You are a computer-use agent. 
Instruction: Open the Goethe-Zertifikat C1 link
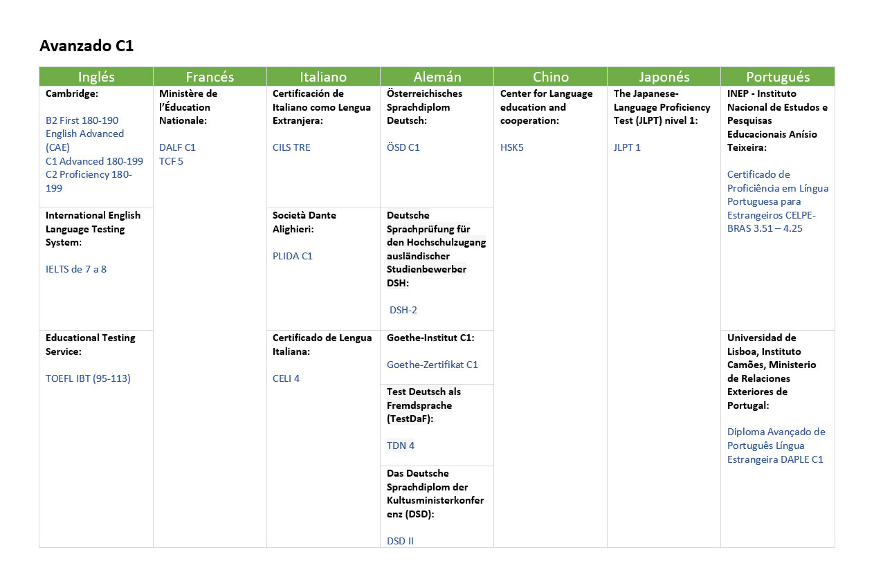(433, 365)
